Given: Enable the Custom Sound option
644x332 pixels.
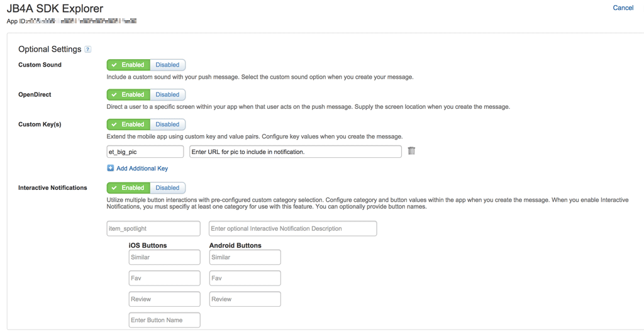Looking at the screenshot, I should pyautogui.click(x=128, y=65).
